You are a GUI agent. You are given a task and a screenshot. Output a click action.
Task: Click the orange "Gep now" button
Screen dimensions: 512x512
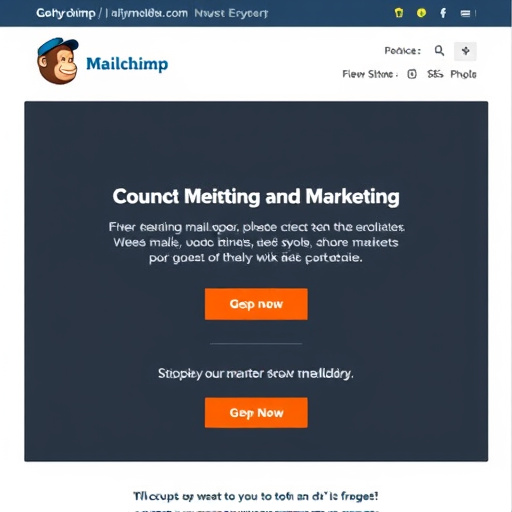pyautogui.click(x=256, y=304)
